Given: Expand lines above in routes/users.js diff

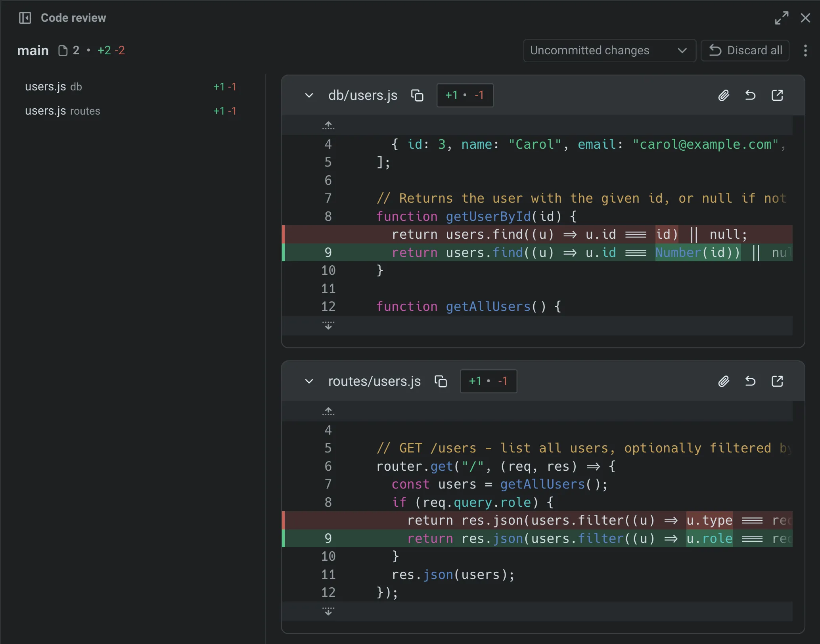Looking at the screenshot, I should [328, 411].
